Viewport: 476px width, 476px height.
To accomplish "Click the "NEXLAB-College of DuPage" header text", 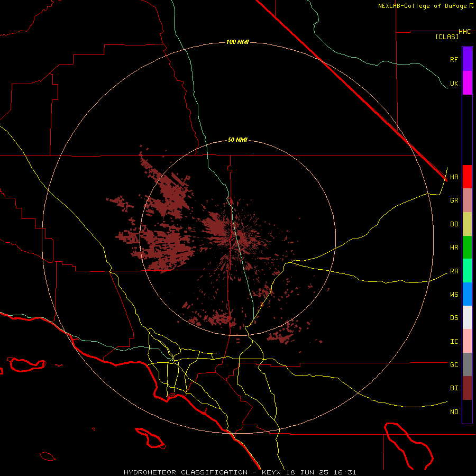I will pos(422,6).
